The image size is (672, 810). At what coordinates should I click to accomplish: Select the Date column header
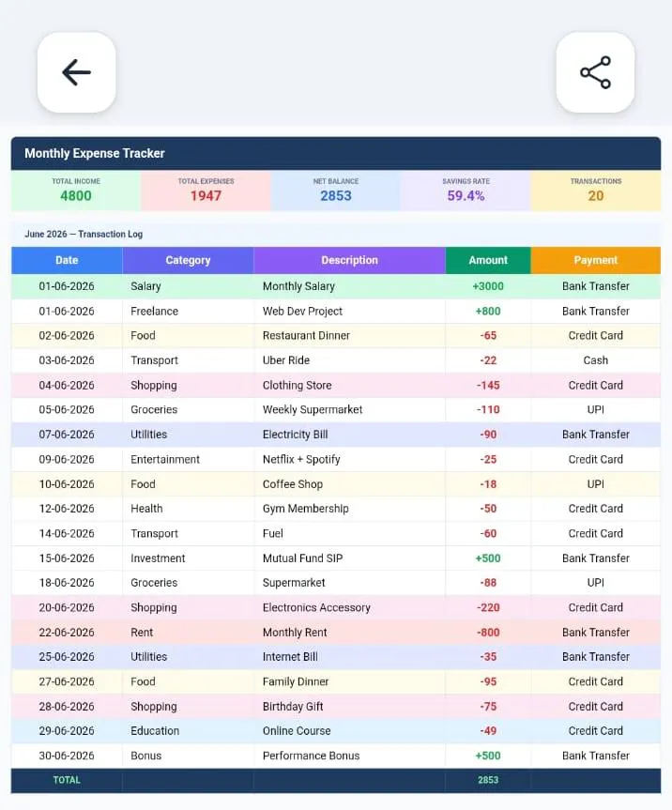tap(67, 260)
